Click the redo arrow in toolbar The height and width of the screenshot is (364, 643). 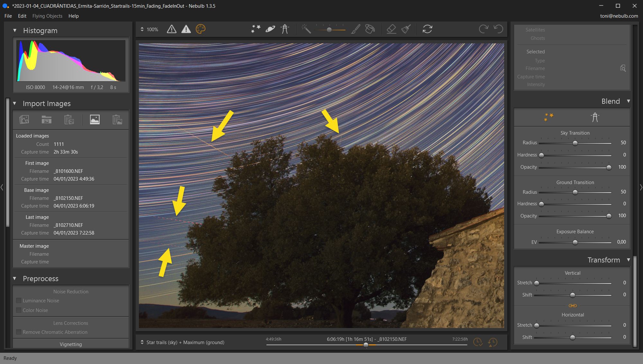tap(484, 29)
